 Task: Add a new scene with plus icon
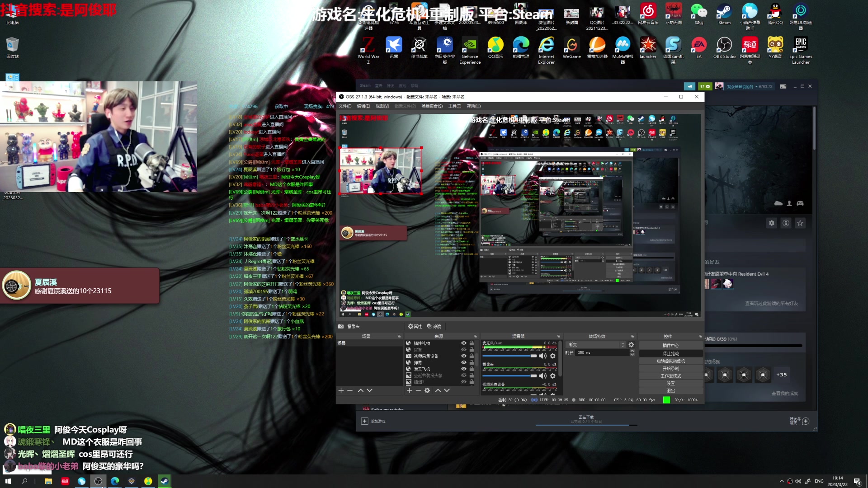click(x=341, y=390)
